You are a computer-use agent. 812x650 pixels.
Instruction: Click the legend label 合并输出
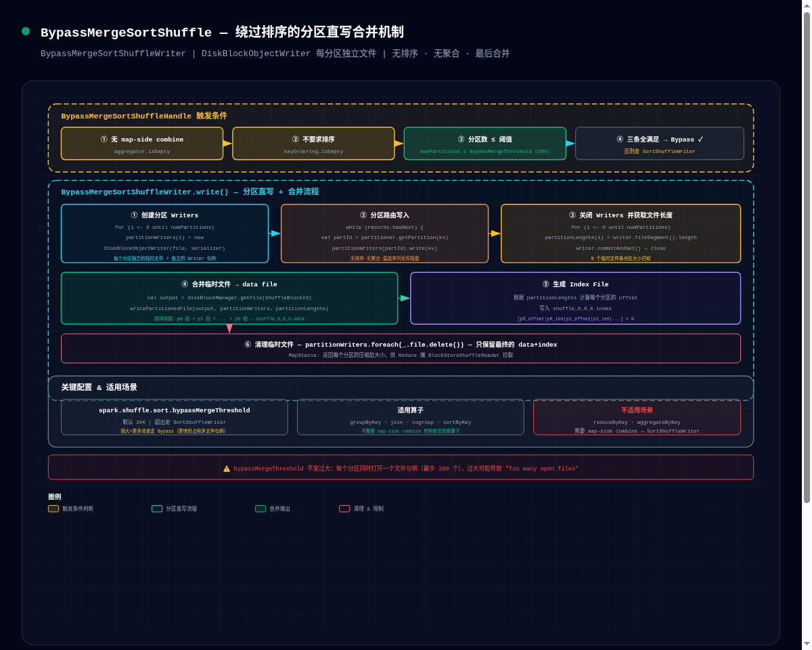point(280,508)
